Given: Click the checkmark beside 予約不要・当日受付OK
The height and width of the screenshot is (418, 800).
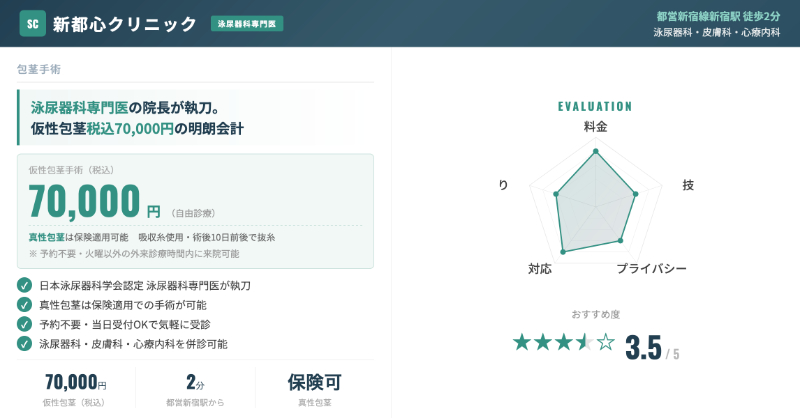Looking at the screenshot, I should (25, 324).
